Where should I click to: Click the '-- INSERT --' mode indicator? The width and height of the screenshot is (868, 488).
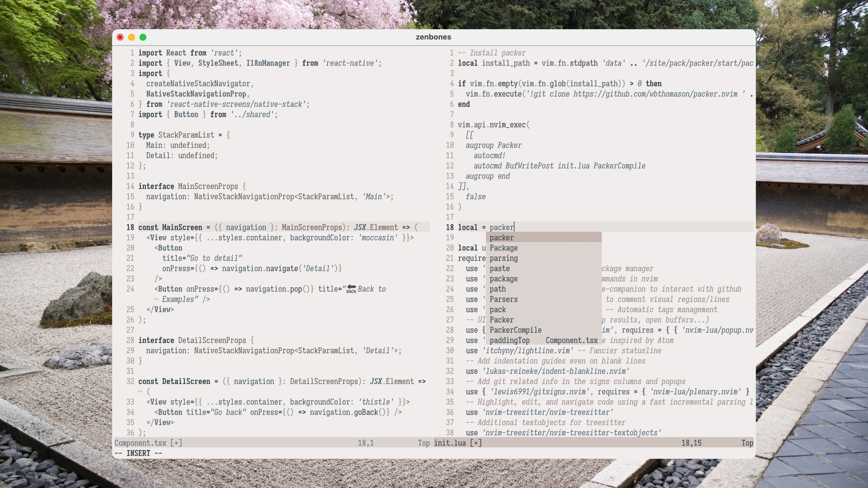tap(138, 453)
